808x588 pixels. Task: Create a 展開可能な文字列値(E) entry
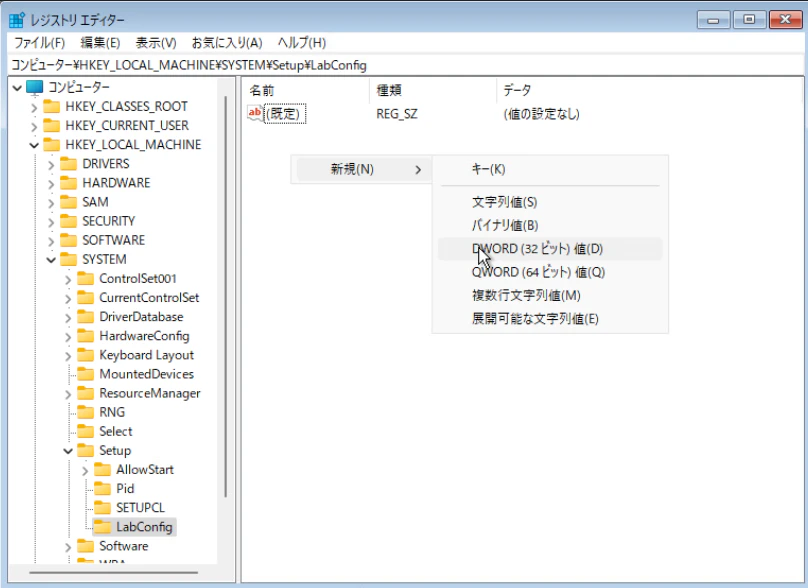550,318
